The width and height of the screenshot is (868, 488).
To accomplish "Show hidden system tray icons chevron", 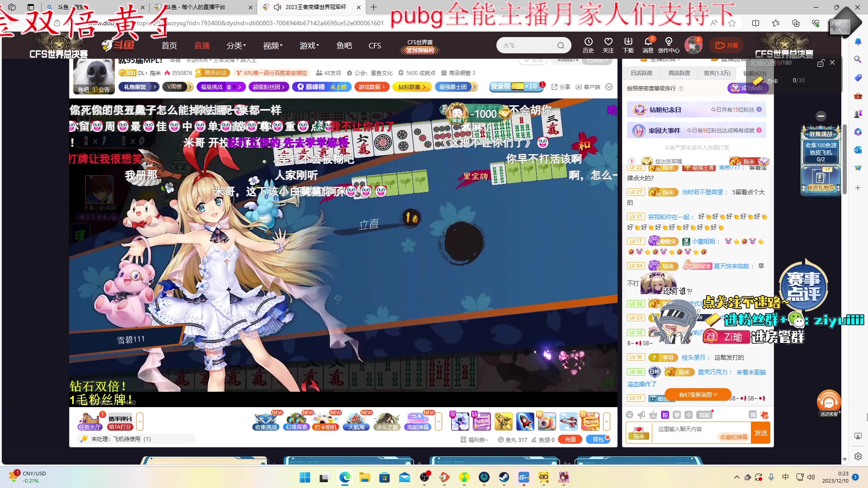I will point(737,477).
